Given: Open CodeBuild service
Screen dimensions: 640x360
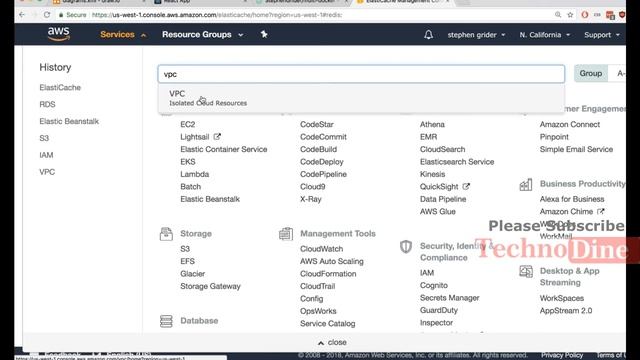Looking at the screenshot, I should pyautogui.click(x=318, y=149).
